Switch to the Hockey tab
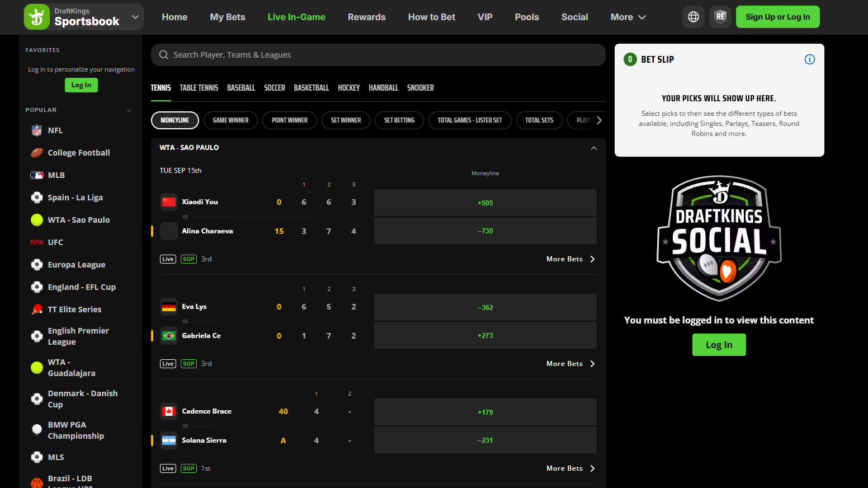 click(x=349, y=88)
